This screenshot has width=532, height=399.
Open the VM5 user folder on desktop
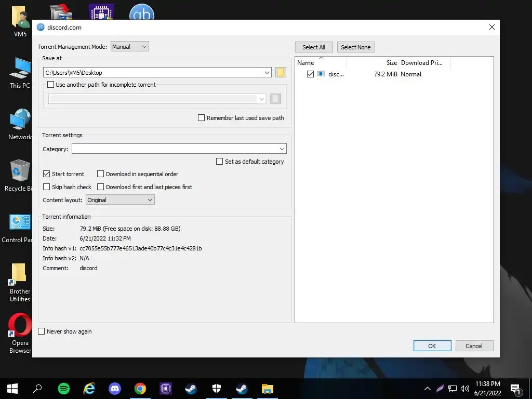click(20, 21)
